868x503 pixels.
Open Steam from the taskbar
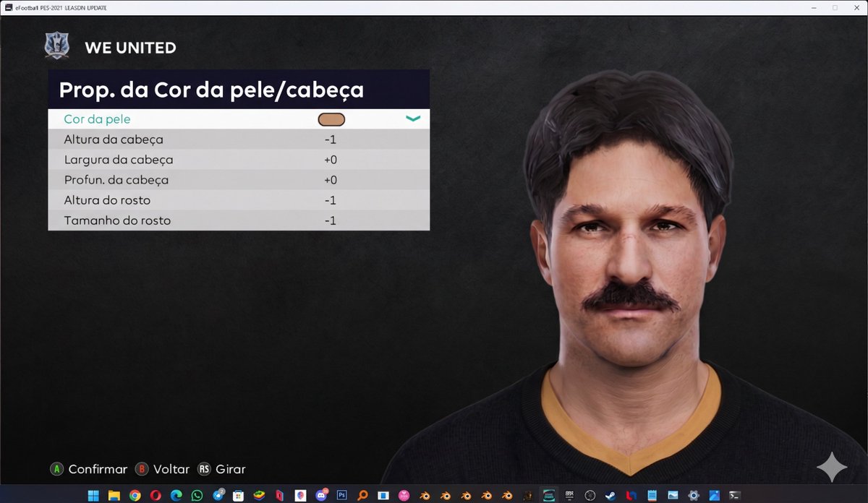(610, 495)
